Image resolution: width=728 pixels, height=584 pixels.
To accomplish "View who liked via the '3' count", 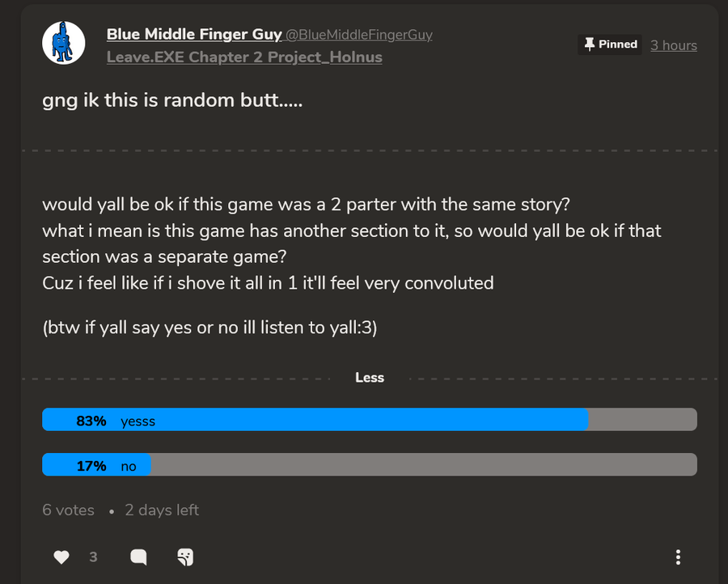I will coord(93,556).
